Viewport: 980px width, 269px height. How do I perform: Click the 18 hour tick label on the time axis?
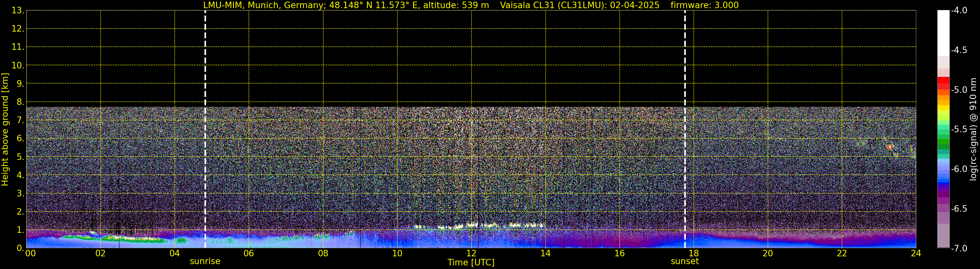[x=694, y=254]
